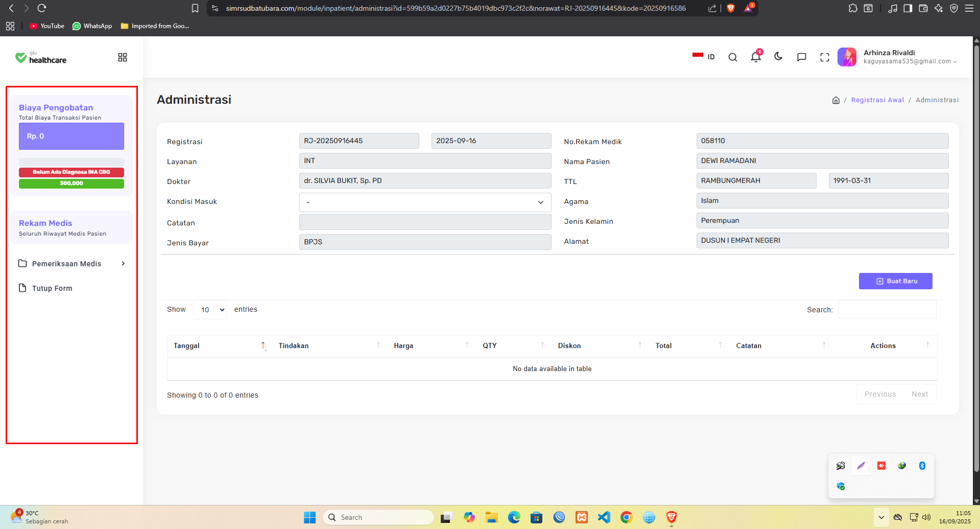Click the Next pagination button
The image size is (980, 529).
pyautogui.click(x=920, y=394)
